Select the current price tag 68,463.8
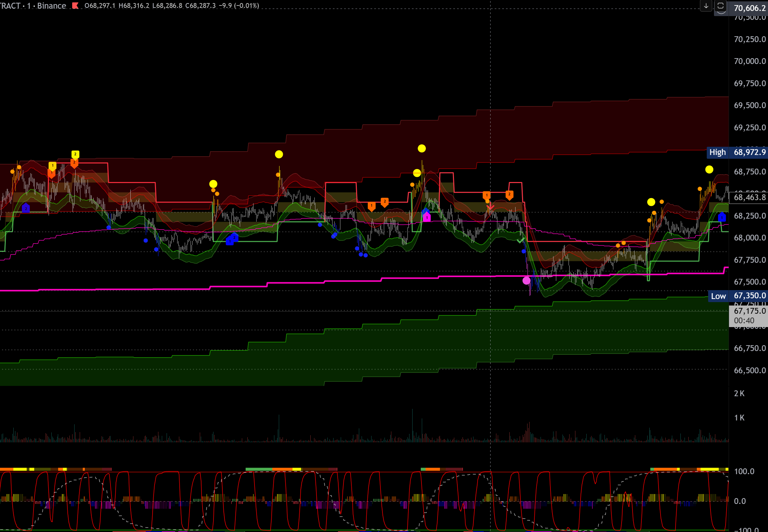The height and width of the screenshot is (532, 768). click(749, 197)
